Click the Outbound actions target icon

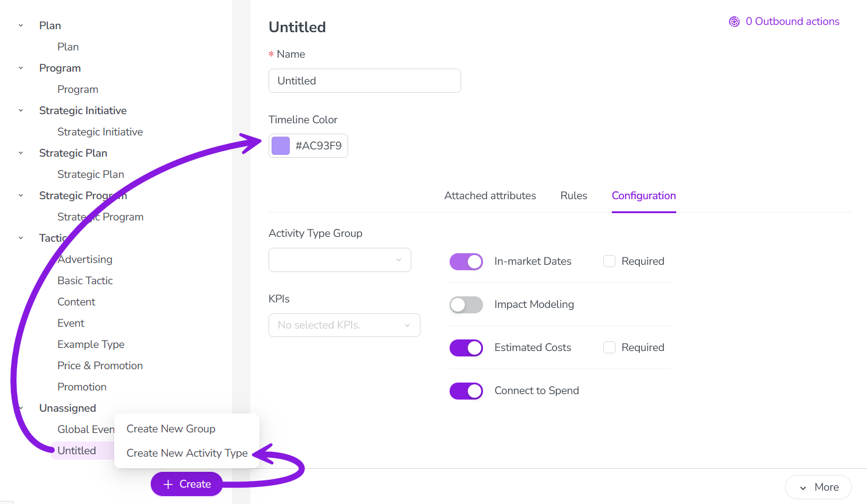coord(734,22)
